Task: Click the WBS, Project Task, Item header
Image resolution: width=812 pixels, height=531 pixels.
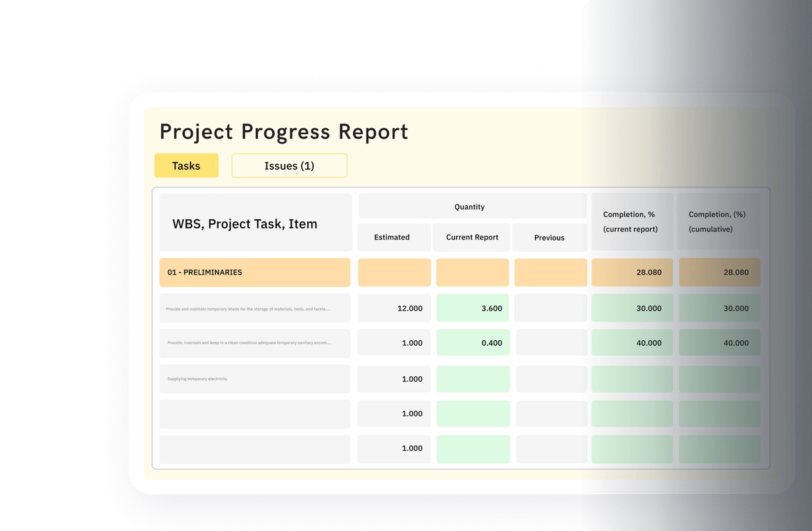Action: [x=245, y=224]
